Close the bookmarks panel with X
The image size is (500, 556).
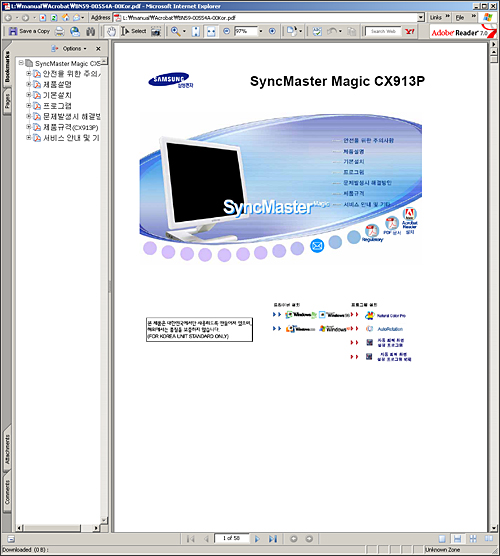(98, 49)
